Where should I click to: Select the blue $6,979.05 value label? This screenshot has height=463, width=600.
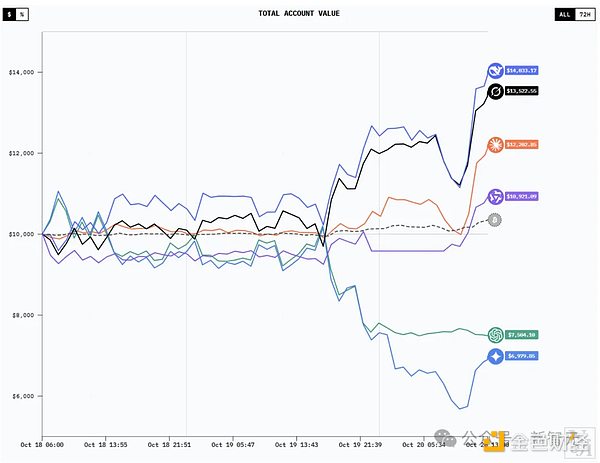[x=522, y=356]
